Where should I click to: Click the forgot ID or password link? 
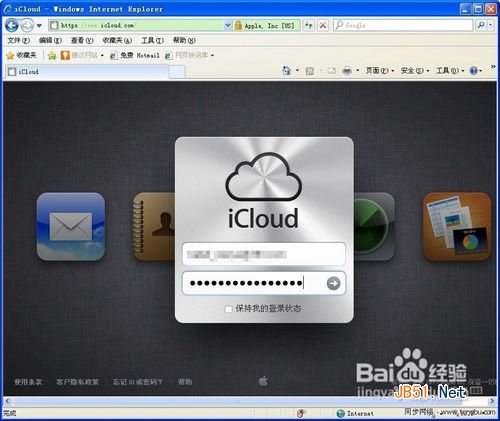coord(138,382)
